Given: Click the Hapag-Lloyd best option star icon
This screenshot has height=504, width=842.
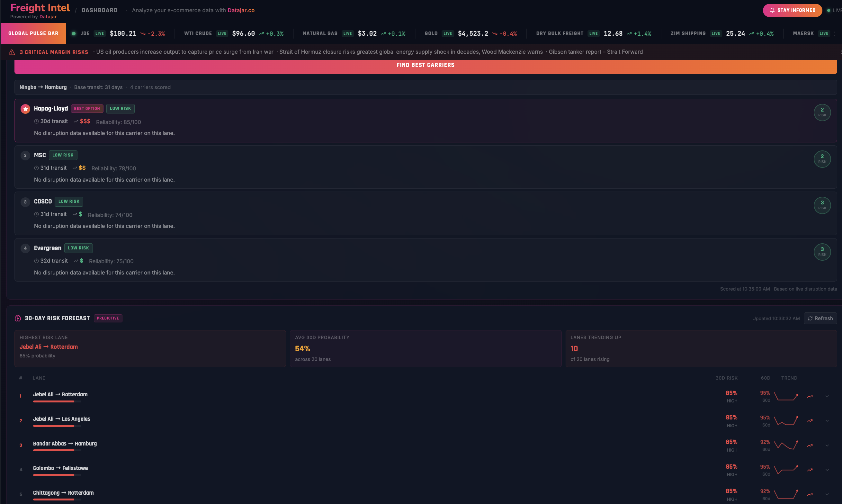Looking at the screenshot, I should [25, 109].
